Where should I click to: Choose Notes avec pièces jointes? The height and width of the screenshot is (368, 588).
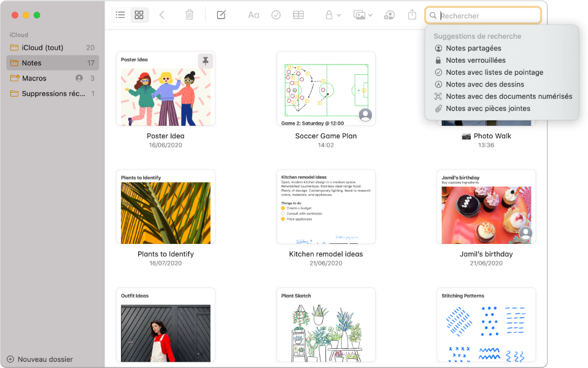pyautogui.click(x=501, y=108)
